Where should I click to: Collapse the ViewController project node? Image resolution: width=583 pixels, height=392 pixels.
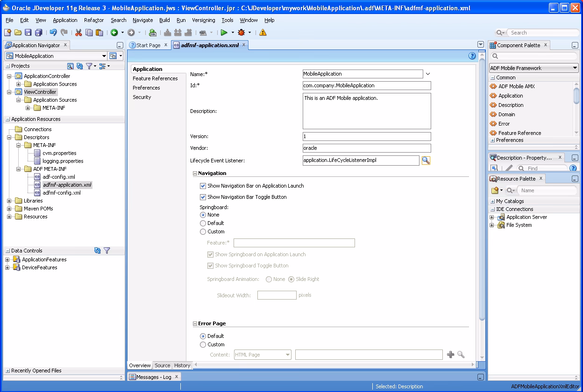(9, 92)
